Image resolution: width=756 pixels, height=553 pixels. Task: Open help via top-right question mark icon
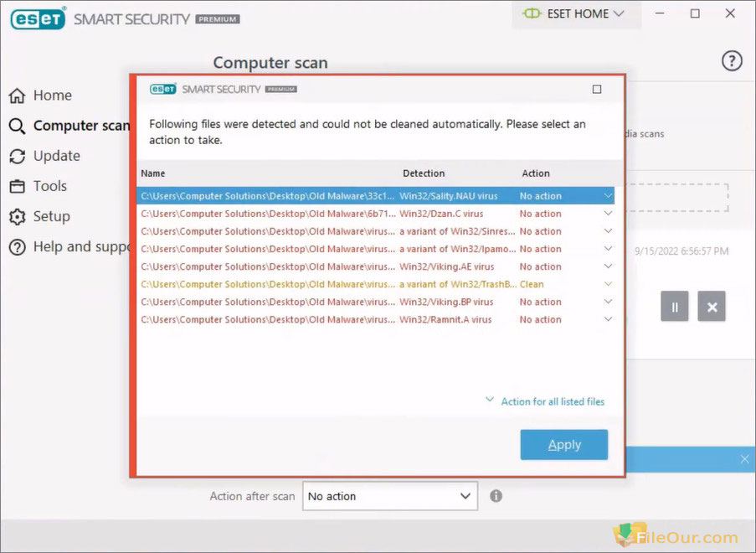point(732,61)
